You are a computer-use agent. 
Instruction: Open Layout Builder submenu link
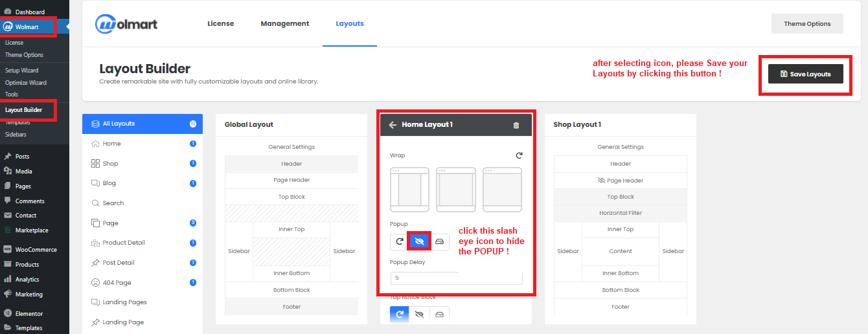pyautogui.click(x=24, y=110)
